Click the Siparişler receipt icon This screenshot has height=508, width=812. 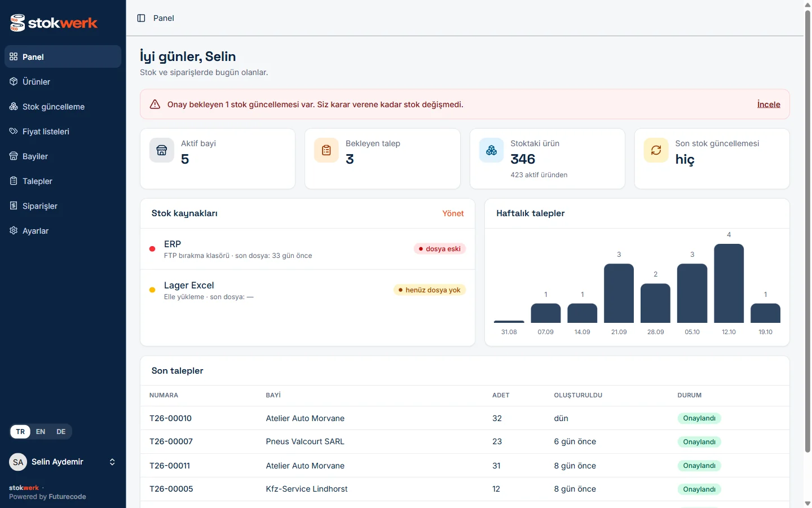pos(14,205)
